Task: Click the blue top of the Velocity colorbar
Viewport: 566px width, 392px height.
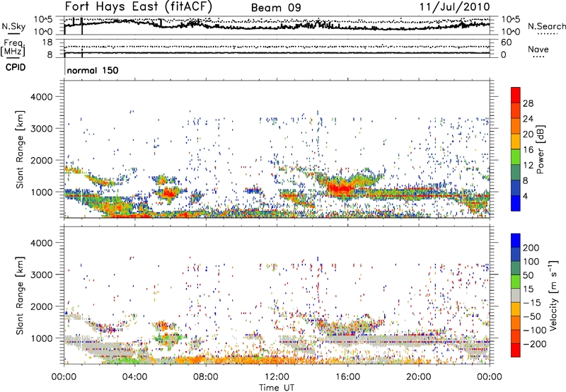Action: tap(516, 240)
